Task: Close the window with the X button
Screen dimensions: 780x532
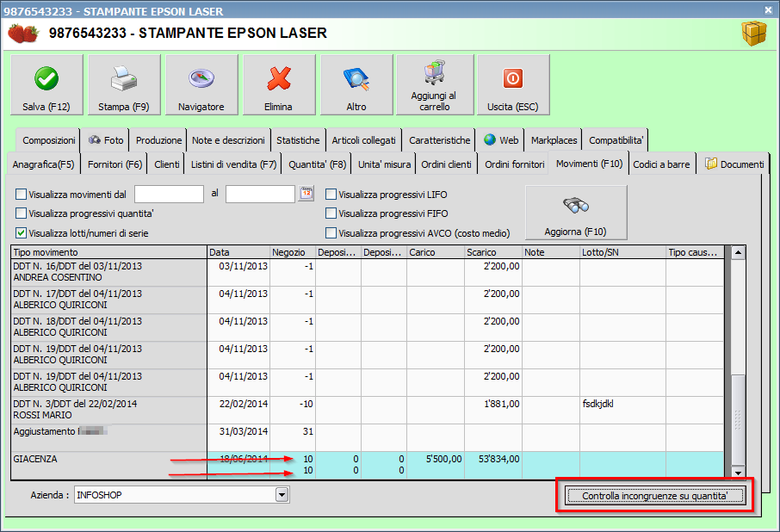Action: (x=768, y=10)
